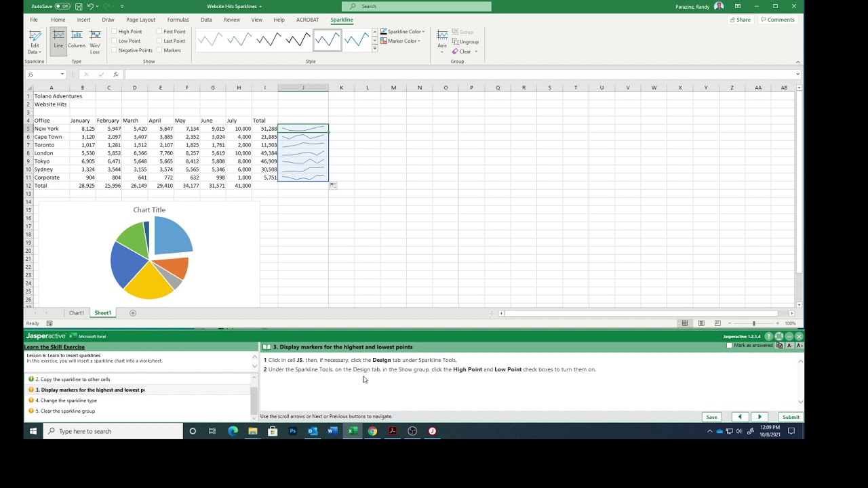Select the pie chart on the sheet

(x=149, y=255)
